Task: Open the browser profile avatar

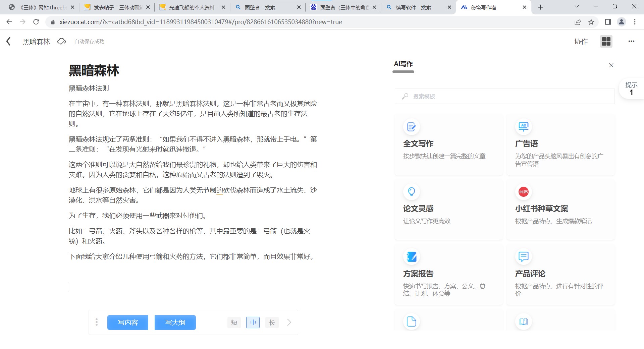Action: [621, 22]
